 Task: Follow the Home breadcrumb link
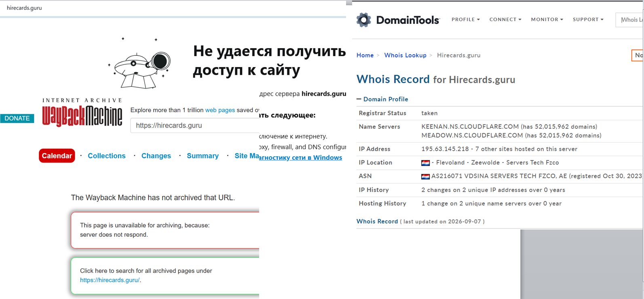click(365, 55)
